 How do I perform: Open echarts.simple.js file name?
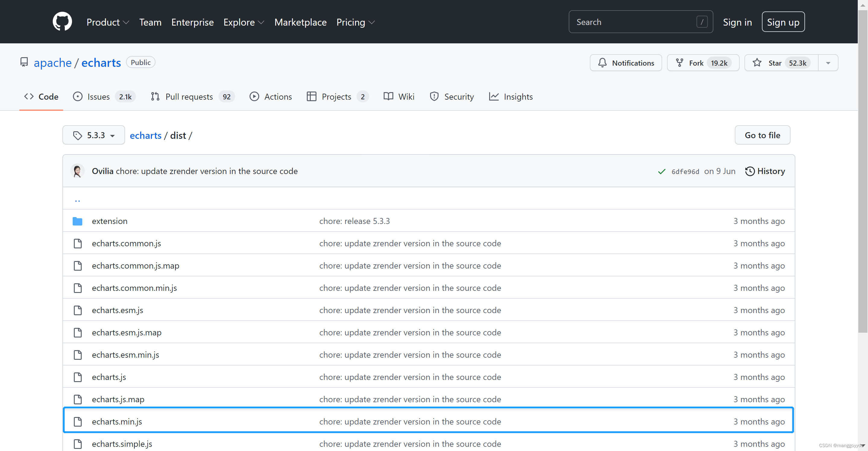pos(122,444)
